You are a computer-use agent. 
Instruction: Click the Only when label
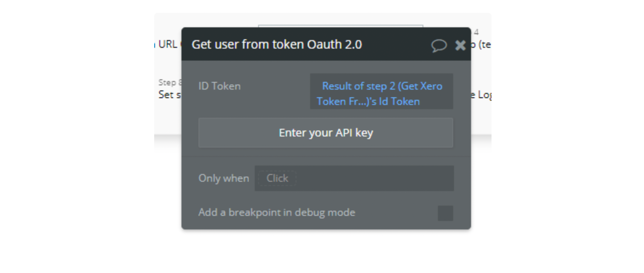click(x=224, y=178)
